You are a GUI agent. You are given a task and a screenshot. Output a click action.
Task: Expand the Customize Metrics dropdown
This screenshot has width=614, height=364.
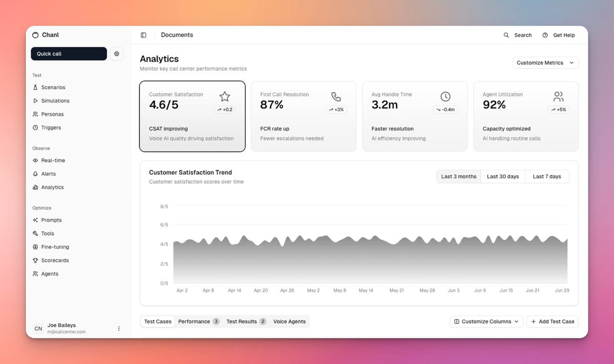click(x=545, y=62)
